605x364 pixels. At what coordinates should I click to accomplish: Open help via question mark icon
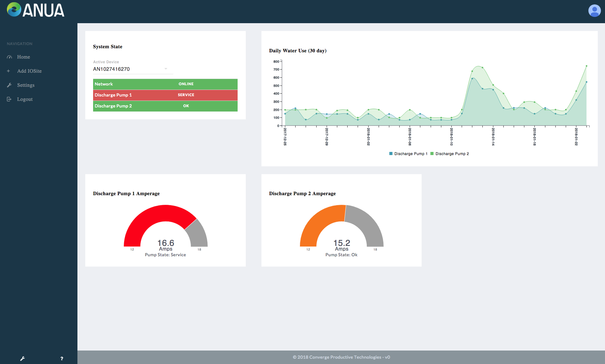[62, 358]
